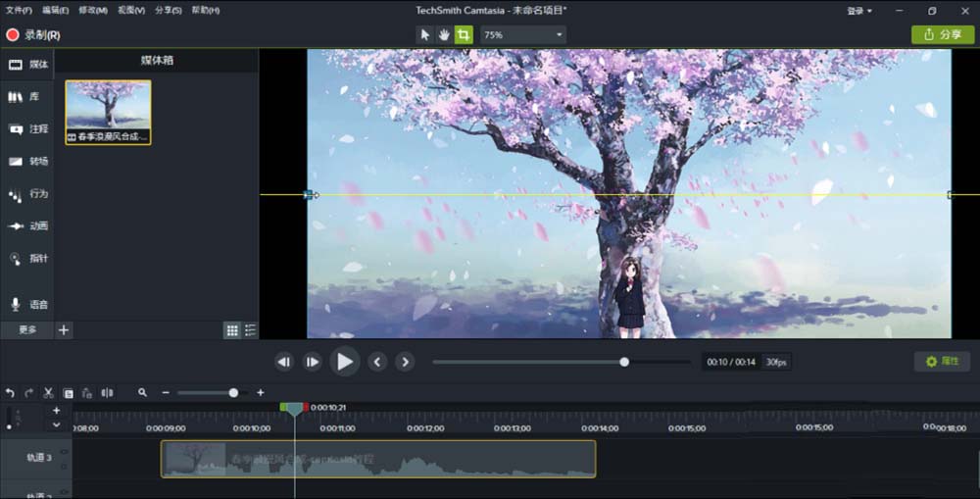Click the green in-point selection marker
The height and width of the screenshot is (499, 980).
[283, 407]
